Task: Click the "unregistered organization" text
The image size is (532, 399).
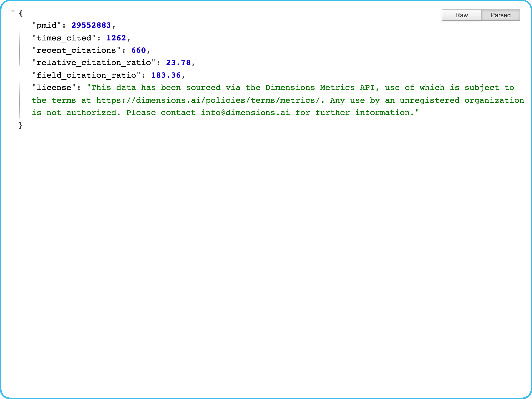Action: click(x=462, y=100)
